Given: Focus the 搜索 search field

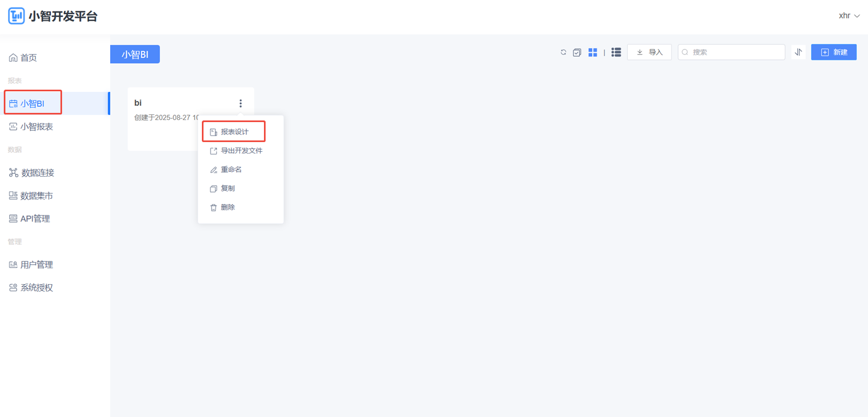Looking at the screenshot, I should (735, 52).
